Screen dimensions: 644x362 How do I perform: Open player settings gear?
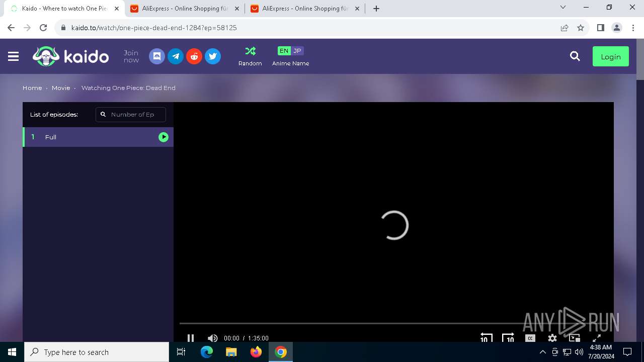click(x=552, y=338)
